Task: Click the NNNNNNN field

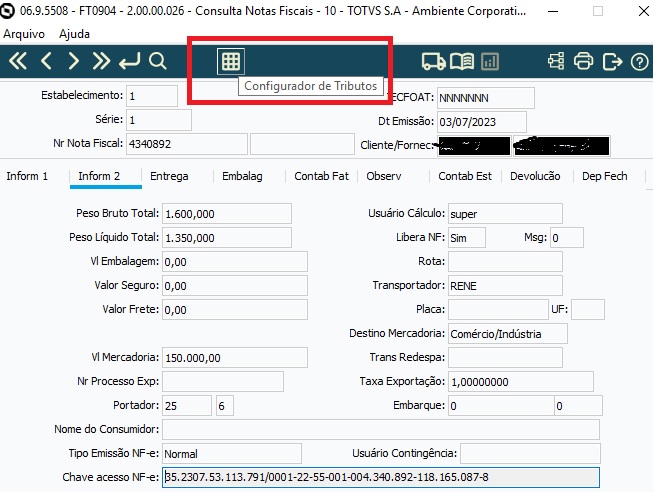Action: (x=486, y=98)
